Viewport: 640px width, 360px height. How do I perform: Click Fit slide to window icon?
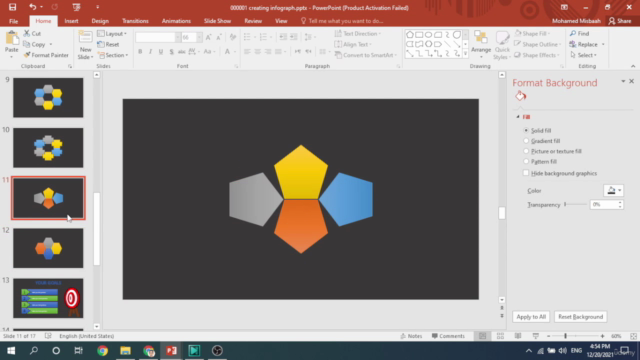(633, 336)
